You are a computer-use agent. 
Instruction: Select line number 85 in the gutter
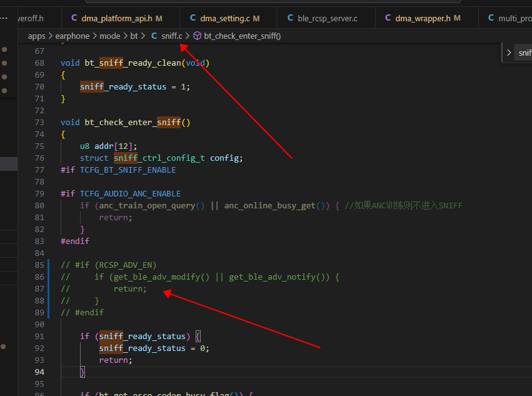coord(39,265)
